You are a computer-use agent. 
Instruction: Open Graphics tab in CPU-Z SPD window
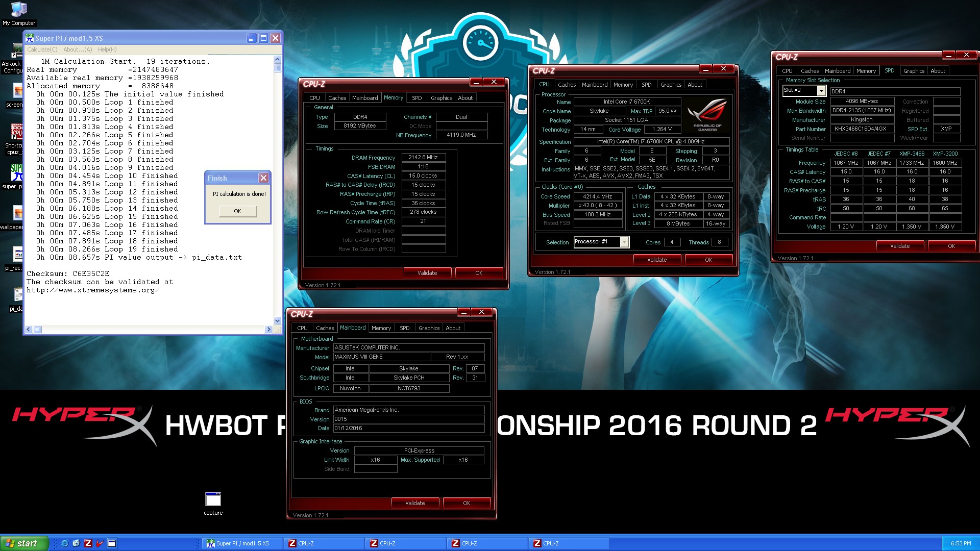[x=914, y=71]
